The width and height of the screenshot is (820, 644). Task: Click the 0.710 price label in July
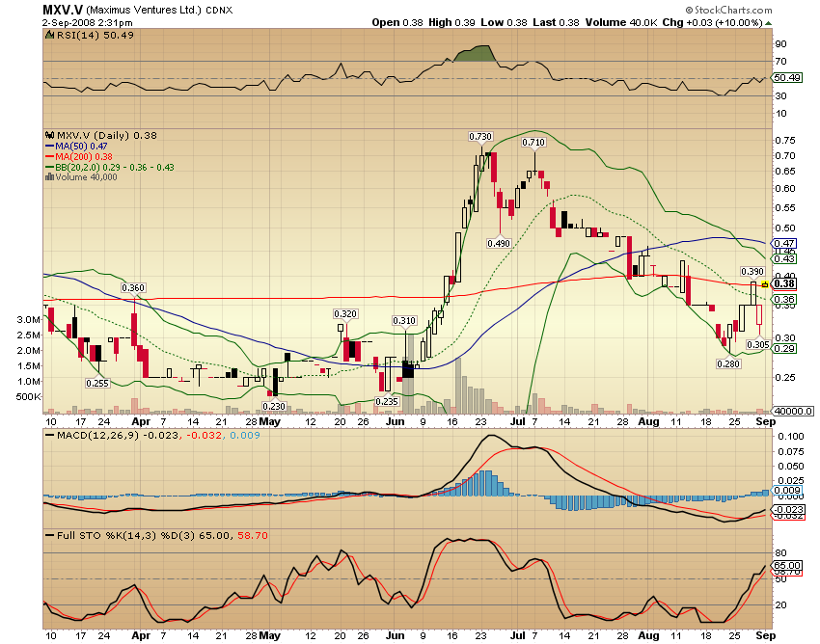pyautogui.click(x=533, y=142)
